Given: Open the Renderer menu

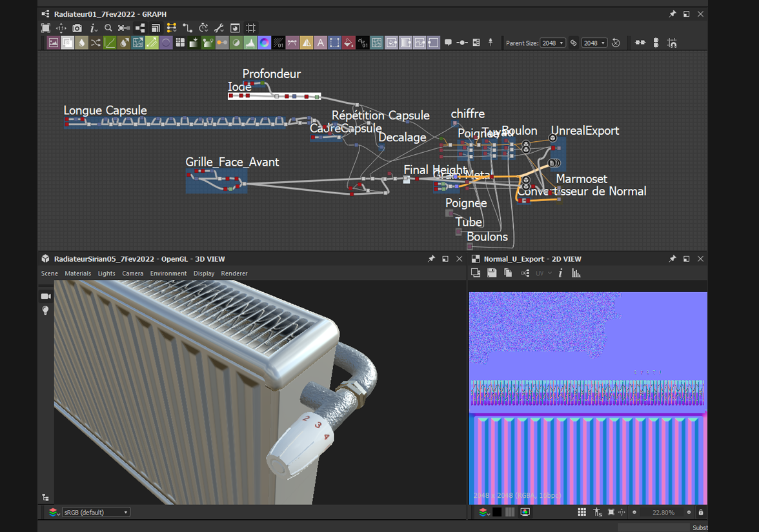Looking at the screenshot, I should (234, 273).
